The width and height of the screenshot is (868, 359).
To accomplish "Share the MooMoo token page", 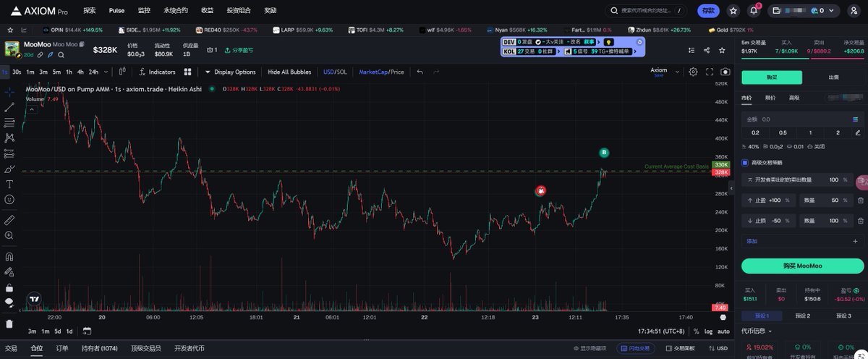I will click(705, 50).
